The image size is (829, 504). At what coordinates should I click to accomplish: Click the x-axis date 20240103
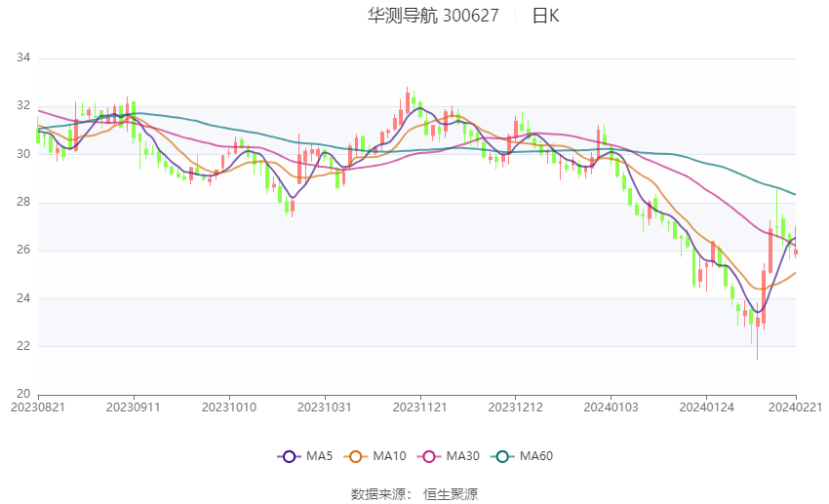[611, 407]
